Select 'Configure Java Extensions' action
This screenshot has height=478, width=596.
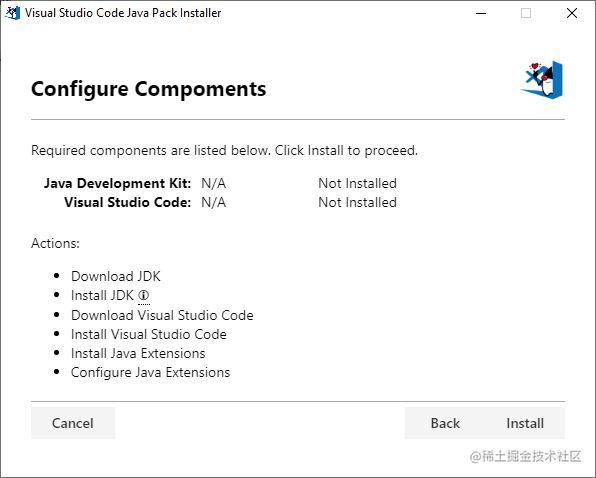coord(151,372)
